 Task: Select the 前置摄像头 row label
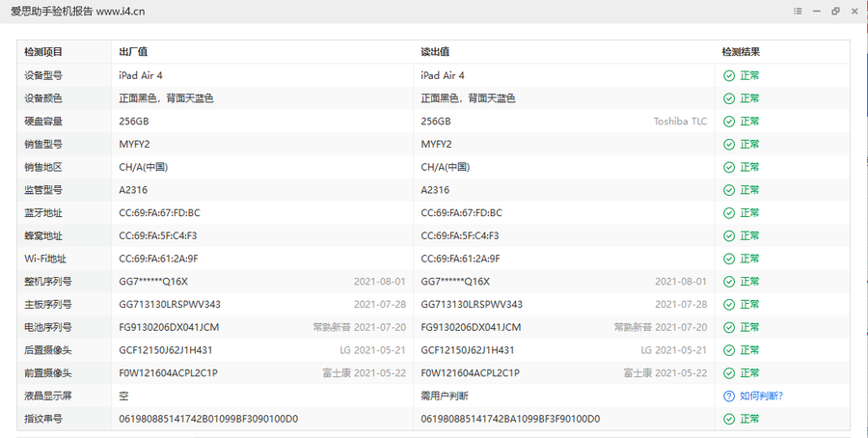47,373
